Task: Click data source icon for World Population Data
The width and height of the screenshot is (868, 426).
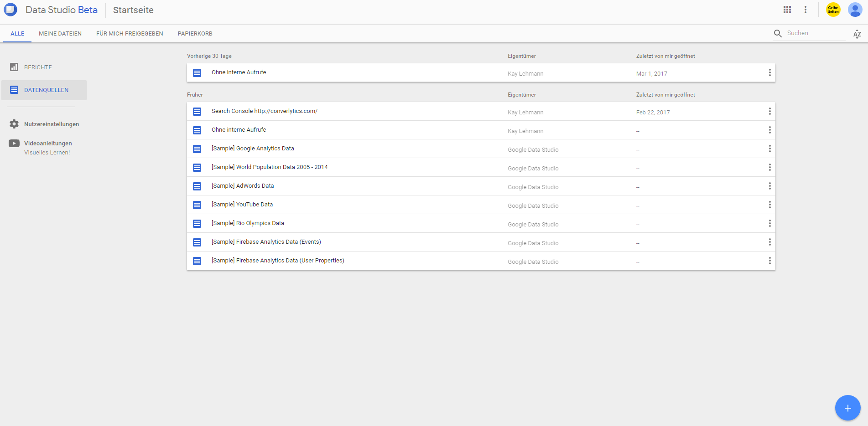Action: click(197, 168)
